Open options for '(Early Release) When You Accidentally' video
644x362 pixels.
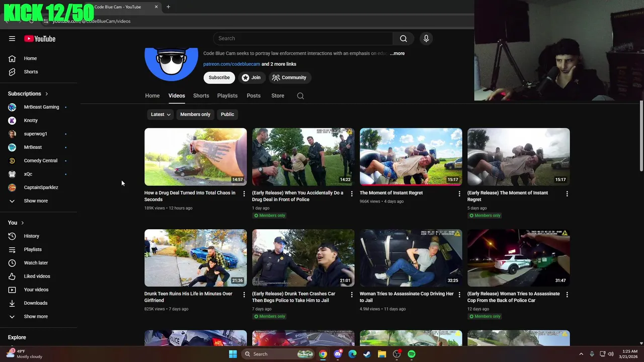click(352, 194)
